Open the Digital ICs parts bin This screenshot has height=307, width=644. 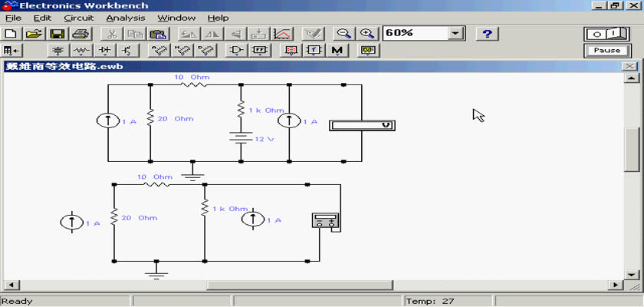pyautogui.click(x=205, y=51)
